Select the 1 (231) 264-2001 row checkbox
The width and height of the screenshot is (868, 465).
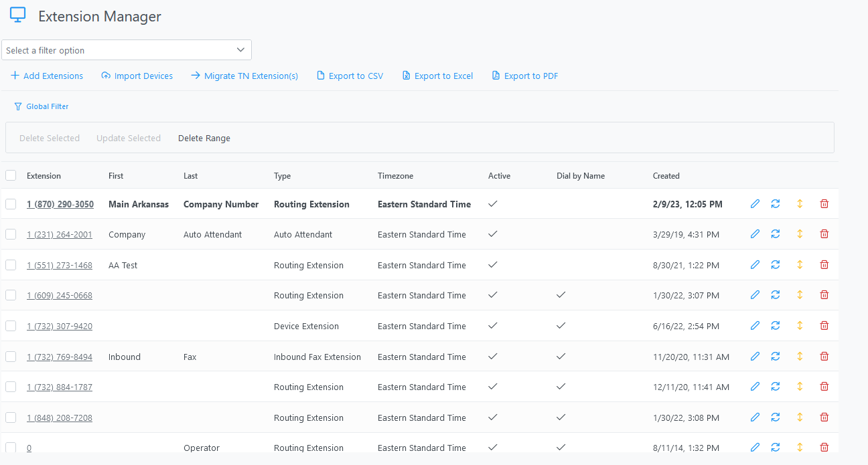click(x=11, y=234)
